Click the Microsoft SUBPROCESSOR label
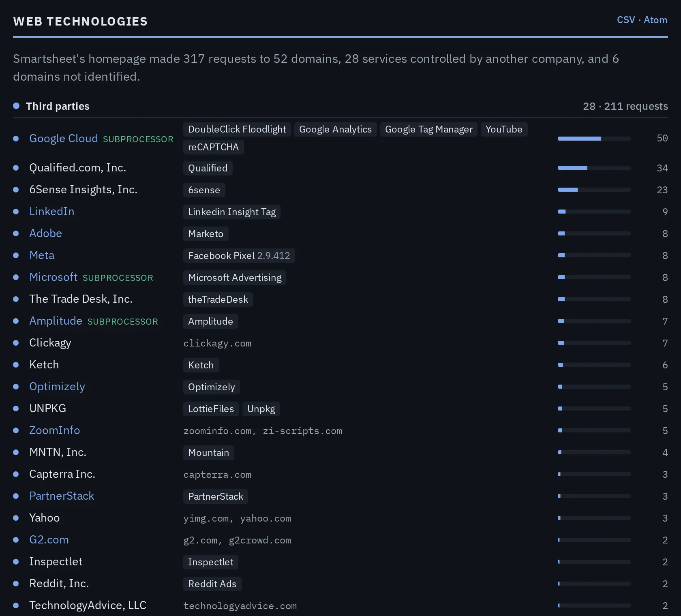The image size is (681, 616). (118, 278)
